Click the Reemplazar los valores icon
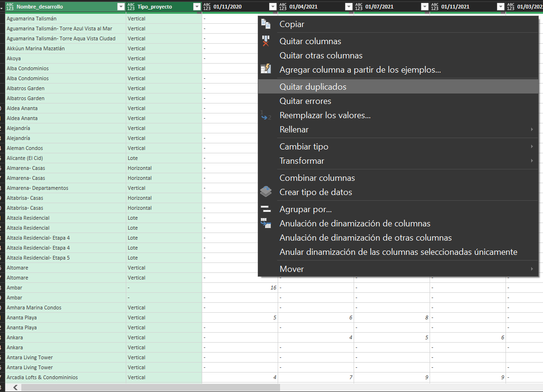 266,115
